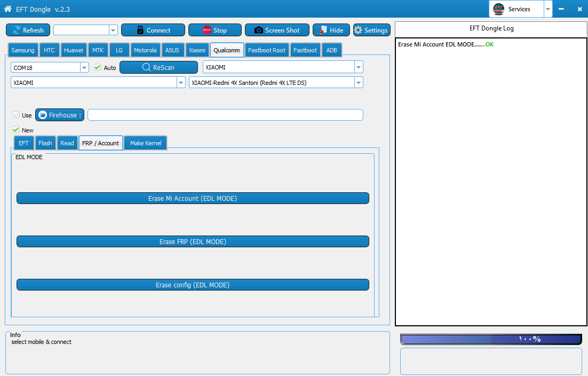Select the Qualcomm tab
Image resolution: width=588 pixels, height=376 pixels.
point(227,50)
